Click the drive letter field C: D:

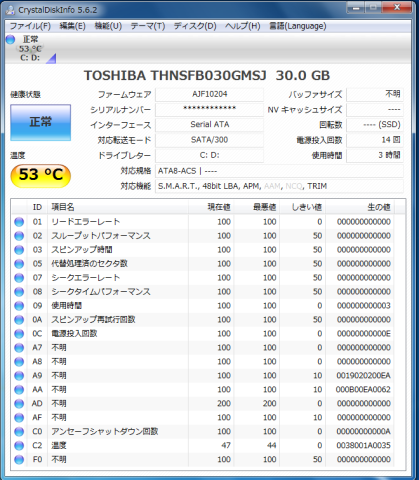tap(209, 155)
